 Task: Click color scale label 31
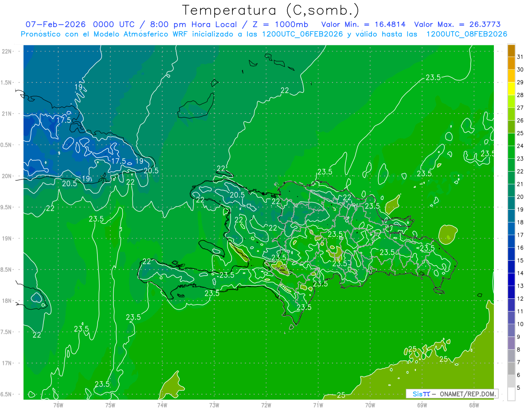tap(520, 57)
